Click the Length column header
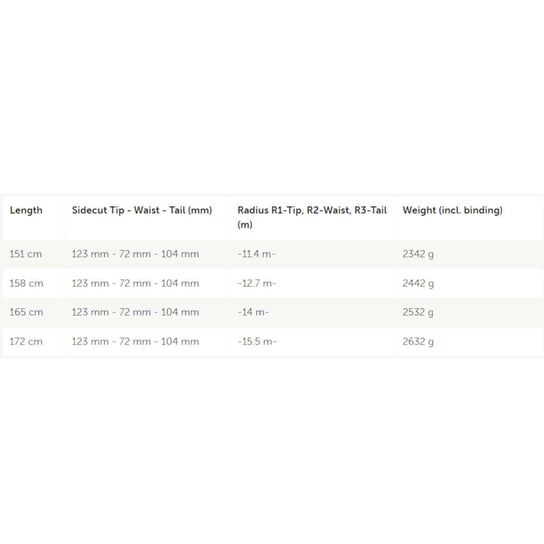544x544 pixels. (x=26, y=210)
